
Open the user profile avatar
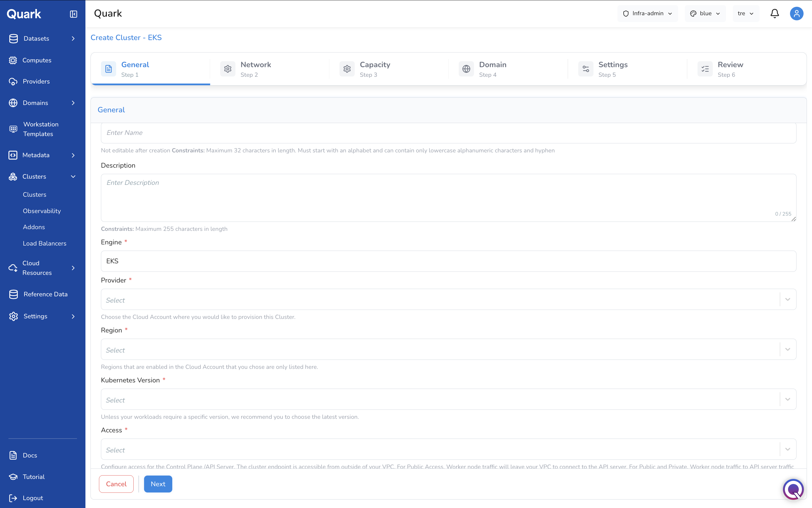tap(796, 14)
